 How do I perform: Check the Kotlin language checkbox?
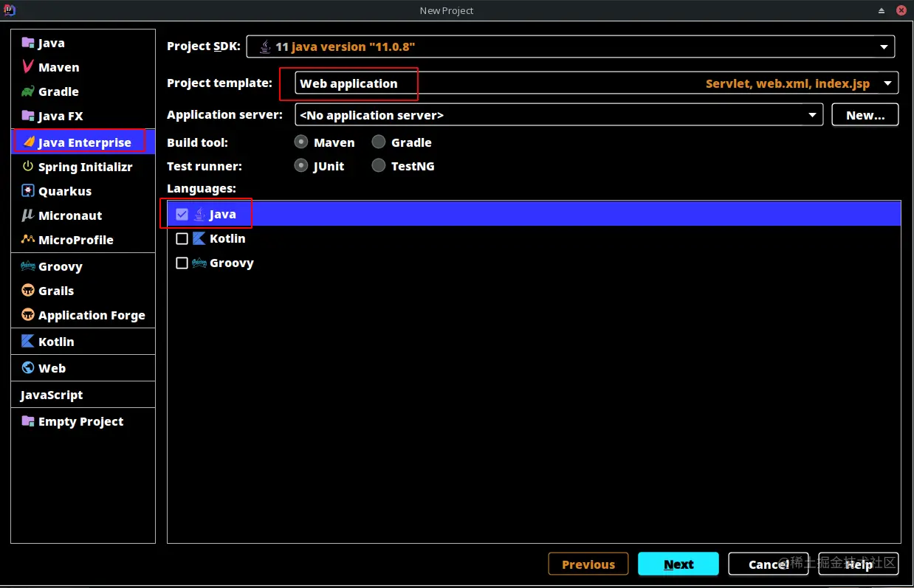tap(182, 238)
